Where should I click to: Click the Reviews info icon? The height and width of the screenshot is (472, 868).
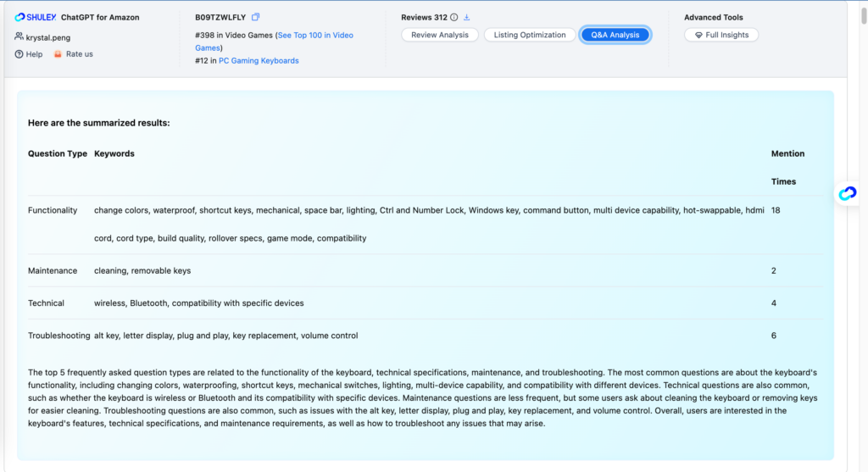pyautogui.click(x=454, y=17)
